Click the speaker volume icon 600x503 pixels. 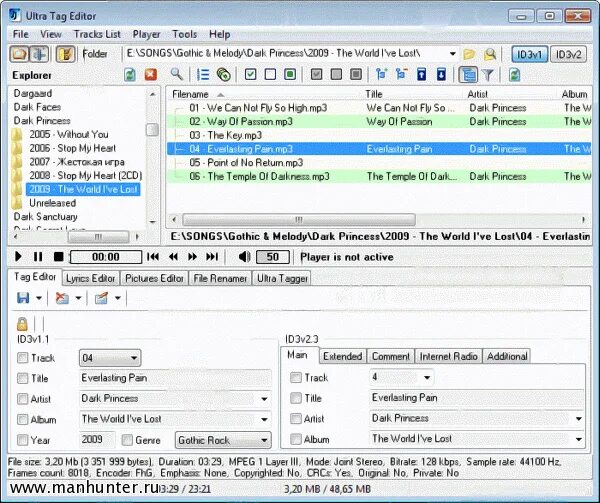click(x=244, y=257)
